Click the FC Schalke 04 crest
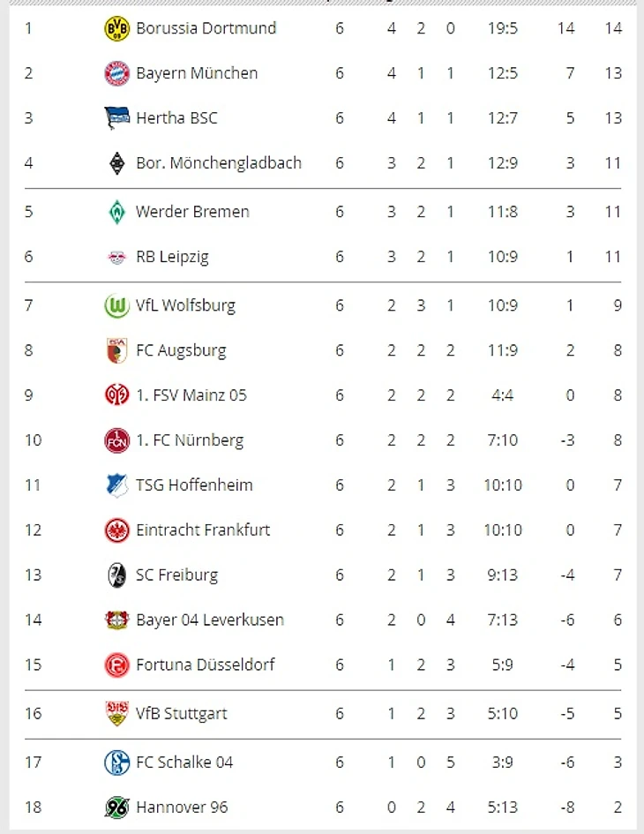The width and height of the screenshot is (644, 834). pyautogui.click(x=116, y=763)
